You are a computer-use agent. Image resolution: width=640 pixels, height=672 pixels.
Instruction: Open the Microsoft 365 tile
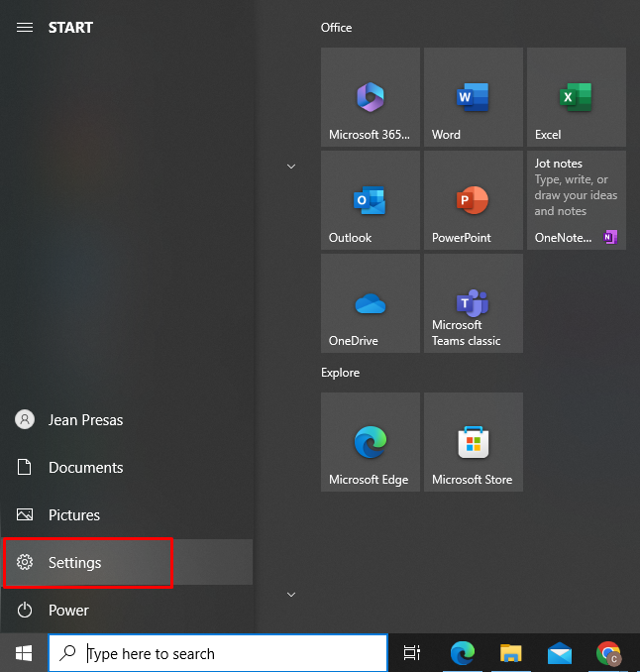point(371,97)
